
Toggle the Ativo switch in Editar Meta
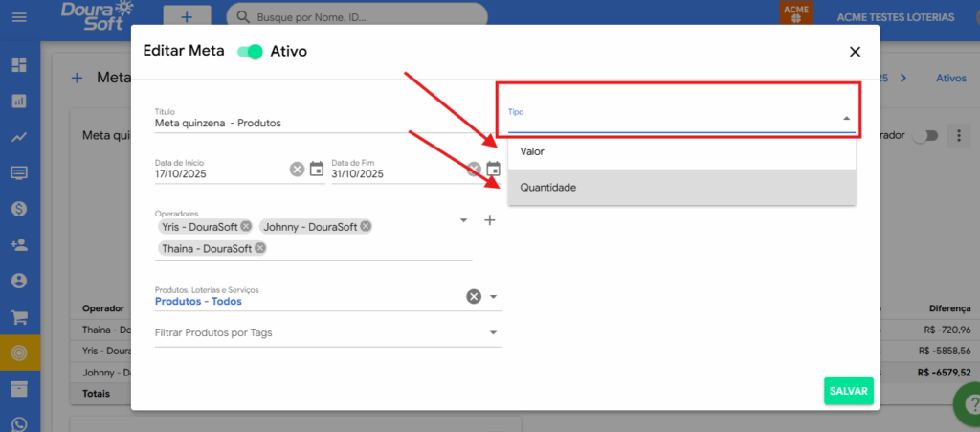[251, 52]
